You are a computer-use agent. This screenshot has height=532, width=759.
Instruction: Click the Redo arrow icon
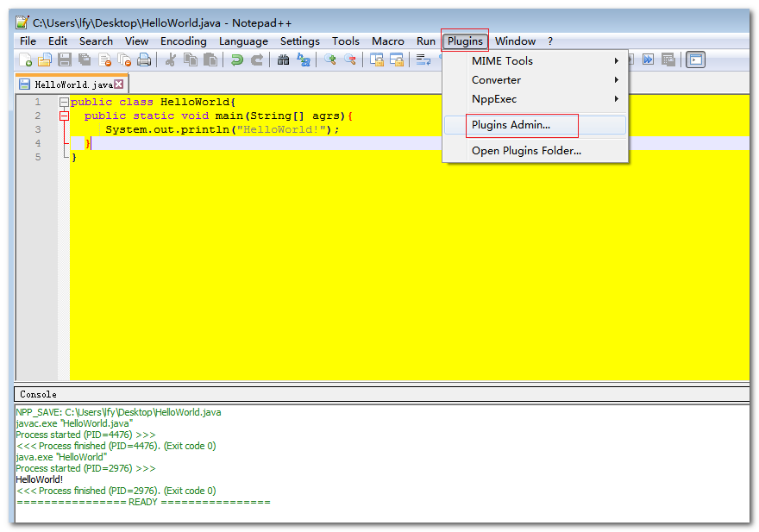point(256,60)
